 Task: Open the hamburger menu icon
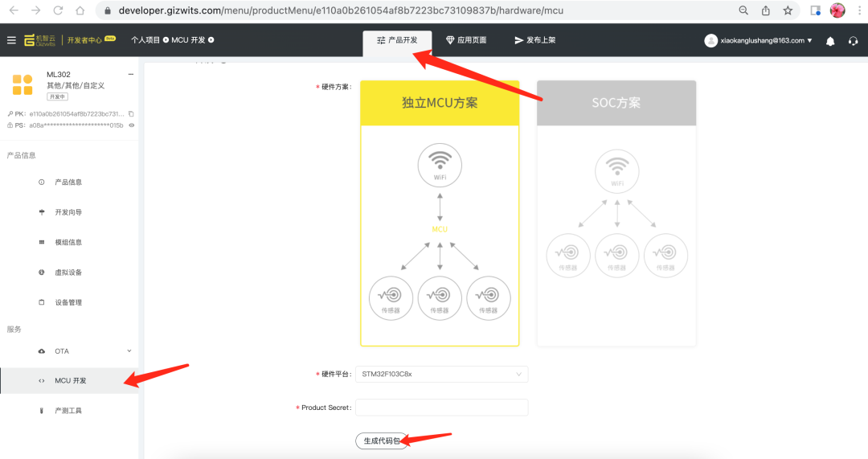pyautogui.click(x=11, y=40)
